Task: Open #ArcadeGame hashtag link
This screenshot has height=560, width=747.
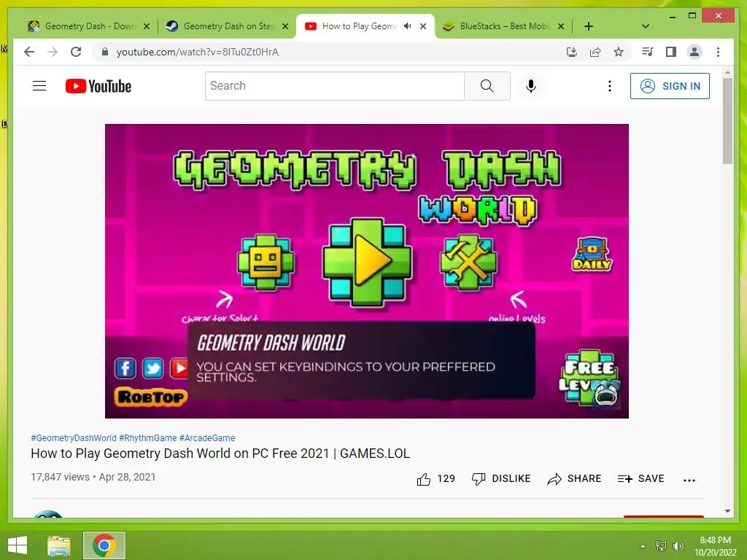Action: (x=206, y=437)
